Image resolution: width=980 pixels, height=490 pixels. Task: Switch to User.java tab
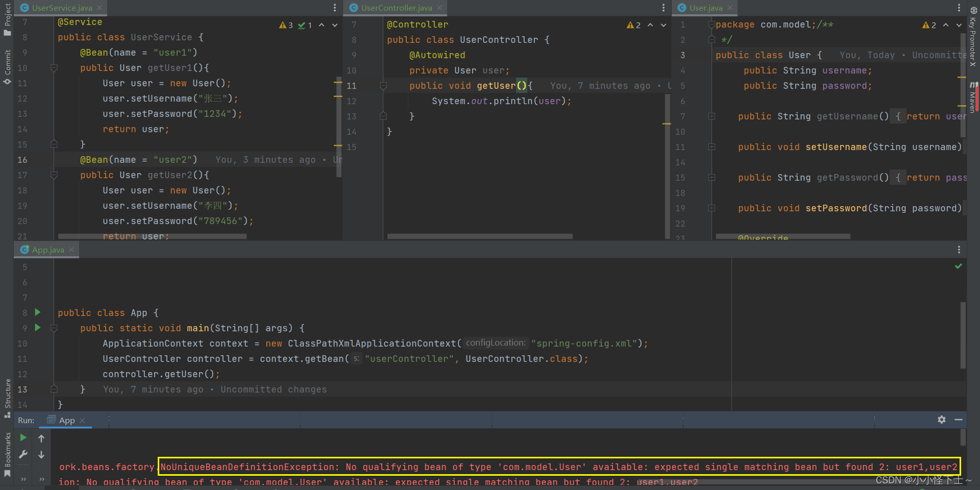click(x=705, y=8)
